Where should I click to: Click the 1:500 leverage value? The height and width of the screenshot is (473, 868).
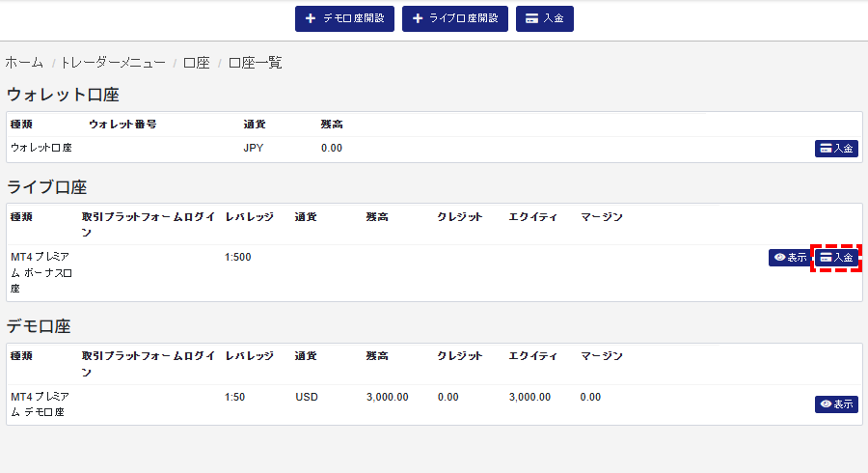[238, 257]
